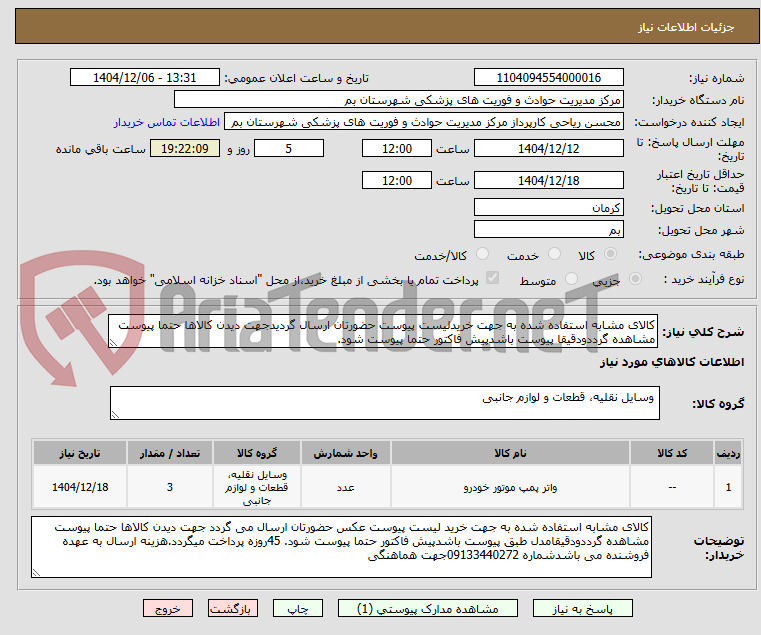Screen dimensions: 761x635
Task: Click the request creator name field
Action: [x=424, y=122]
